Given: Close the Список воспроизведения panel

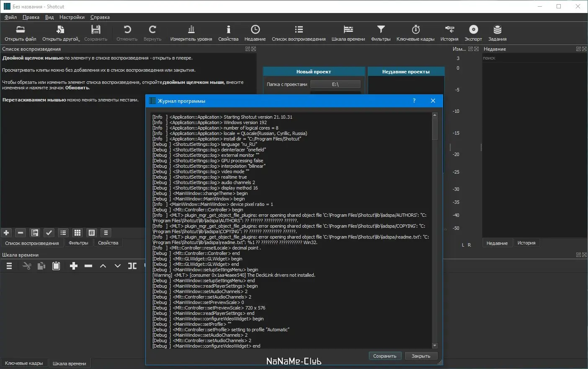Looking at the screenshot, I should coord(253,49).
